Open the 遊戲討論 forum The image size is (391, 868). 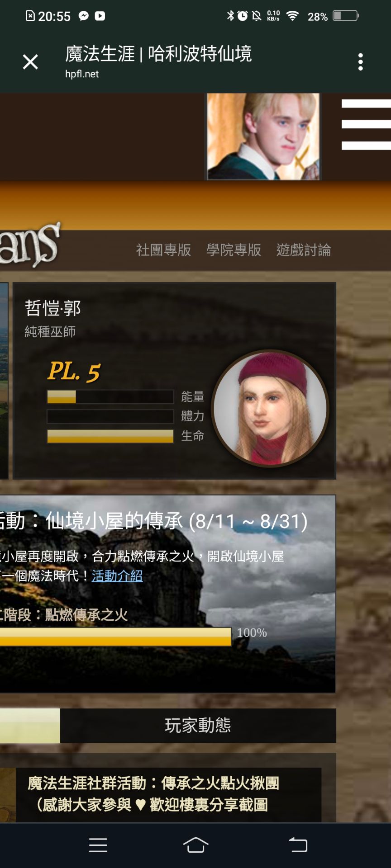pyautogui.click(x=304, y=250)
